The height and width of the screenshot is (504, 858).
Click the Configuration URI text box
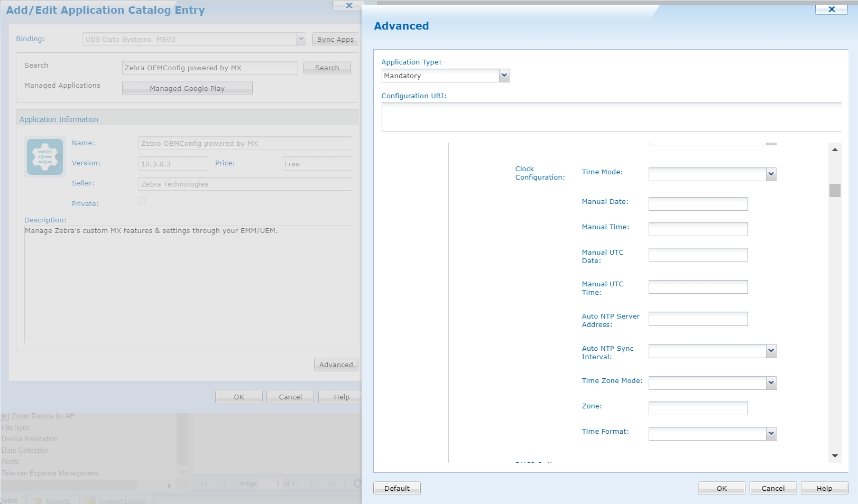(611, 117)
